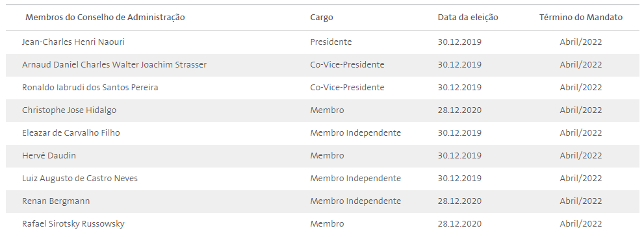Click the Presidente cargo cell

pos(331,42)
